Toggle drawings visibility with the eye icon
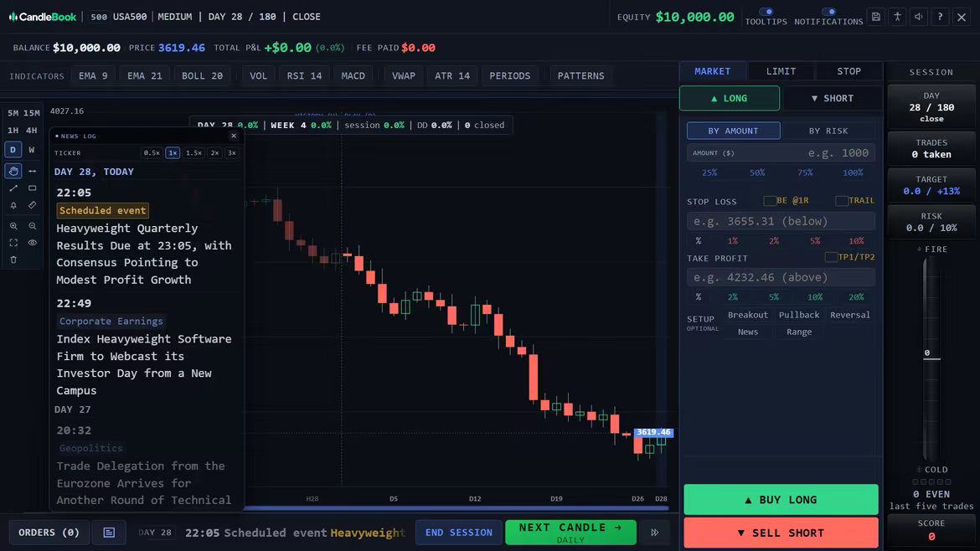980x551 pixels. (33, 242)
